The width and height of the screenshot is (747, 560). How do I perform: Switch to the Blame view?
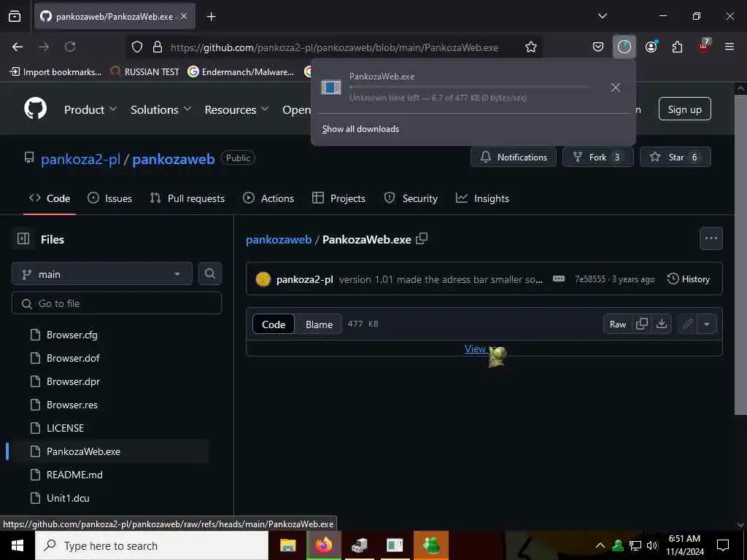[319, 324]
